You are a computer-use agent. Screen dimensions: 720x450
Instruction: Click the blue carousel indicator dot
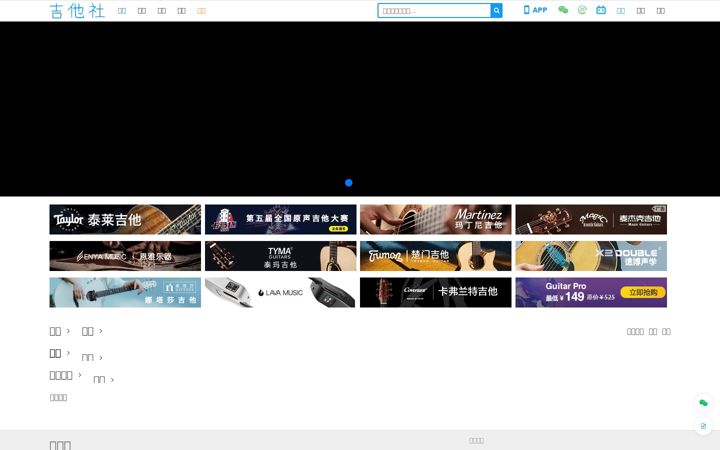click(x=349, y=183)
